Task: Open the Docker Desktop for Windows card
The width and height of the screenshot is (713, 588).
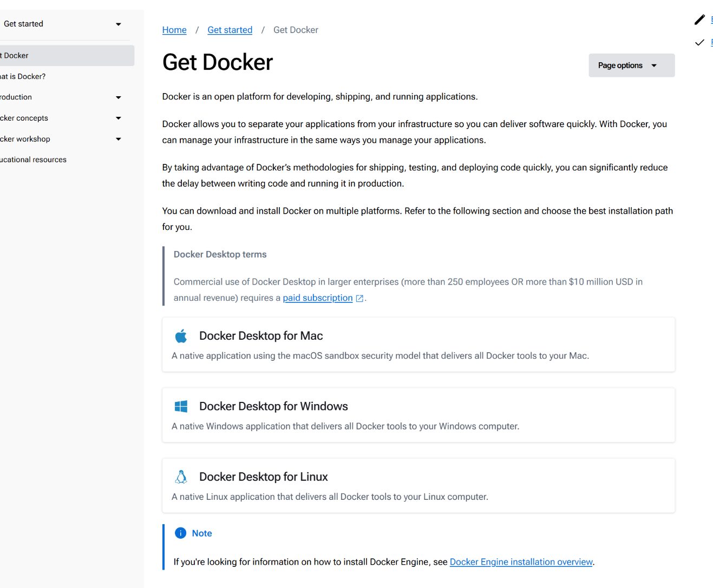Action: coord(418,415)
